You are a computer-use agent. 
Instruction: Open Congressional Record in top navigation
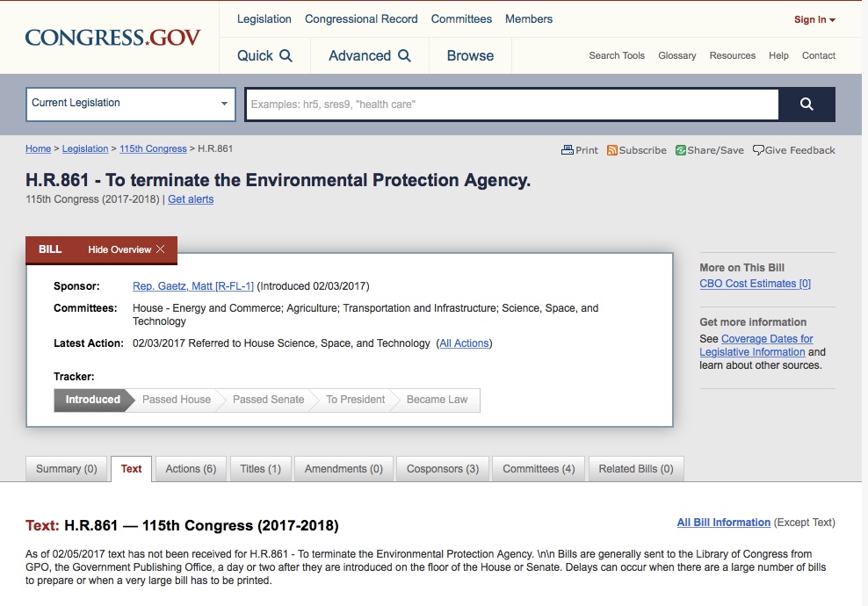point(361,18)
